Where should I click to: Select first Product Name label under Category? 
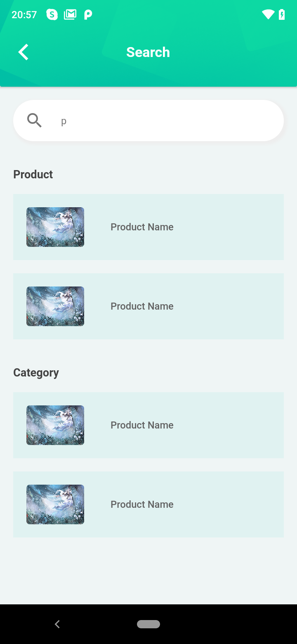coord(142,425)
